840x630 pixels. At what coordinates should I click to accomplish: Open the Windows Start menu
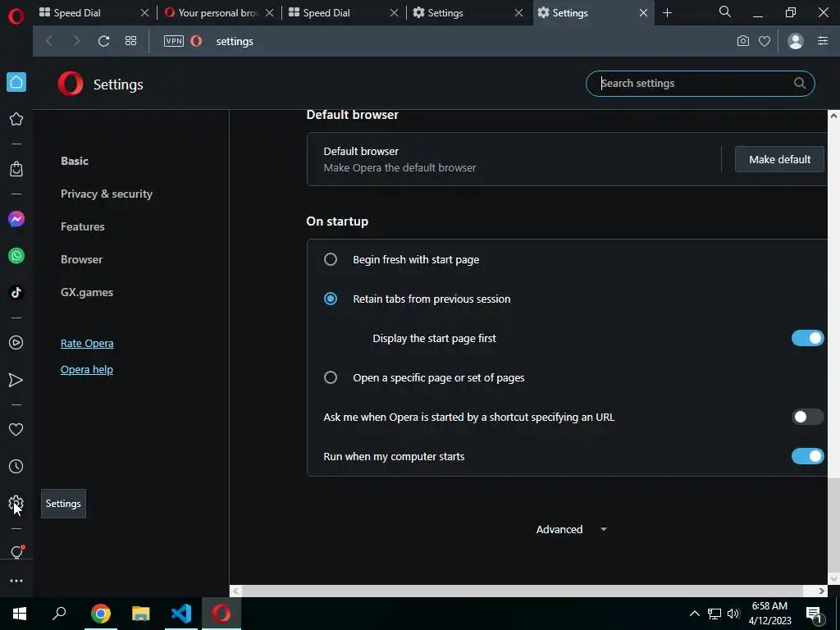click(x=20, y=614)
